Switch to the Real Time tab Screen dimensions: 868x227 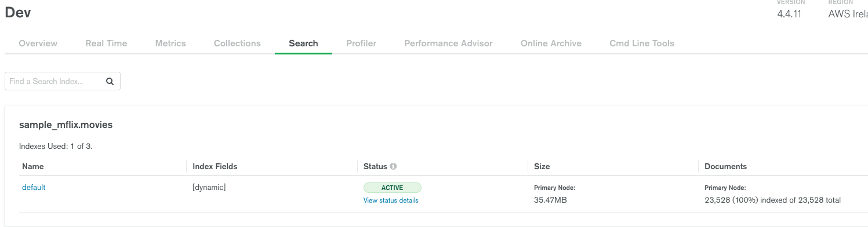coord(106,43)
